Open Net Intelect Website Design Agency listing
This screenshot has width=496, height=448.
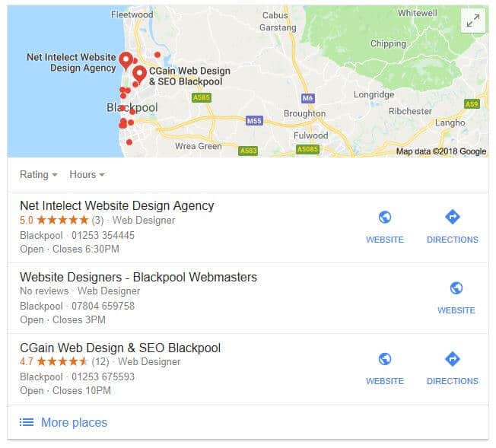[116, 205]
